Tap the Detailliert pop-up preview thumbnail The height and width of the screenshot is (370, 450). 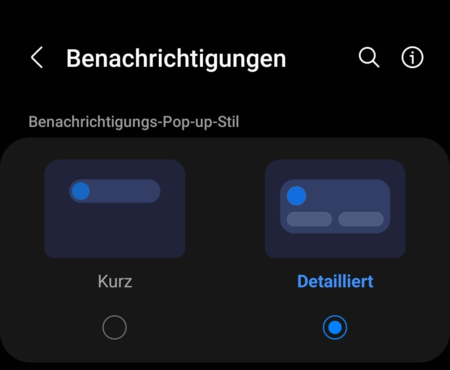(335, 209)
